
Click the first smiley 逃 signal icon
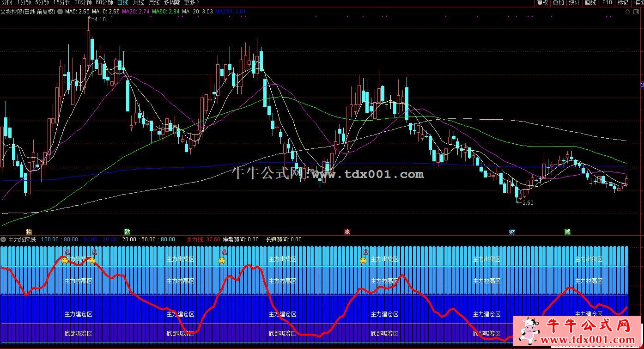point(65,261)
